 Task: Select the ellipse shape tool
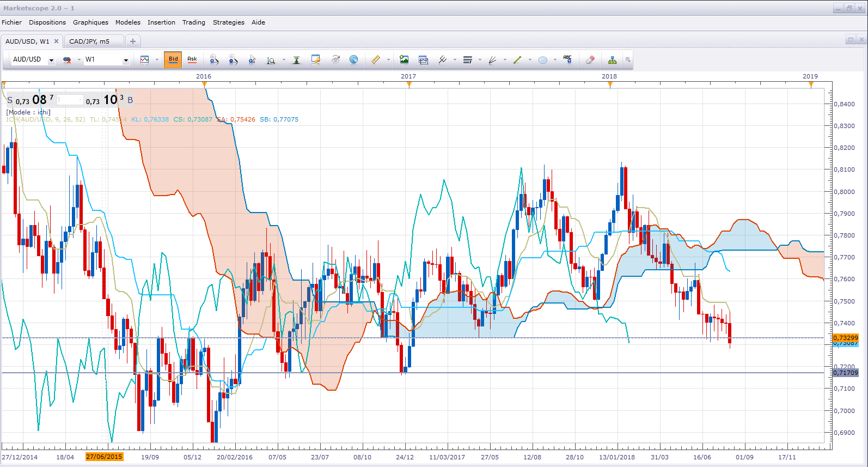pos(543,60)
